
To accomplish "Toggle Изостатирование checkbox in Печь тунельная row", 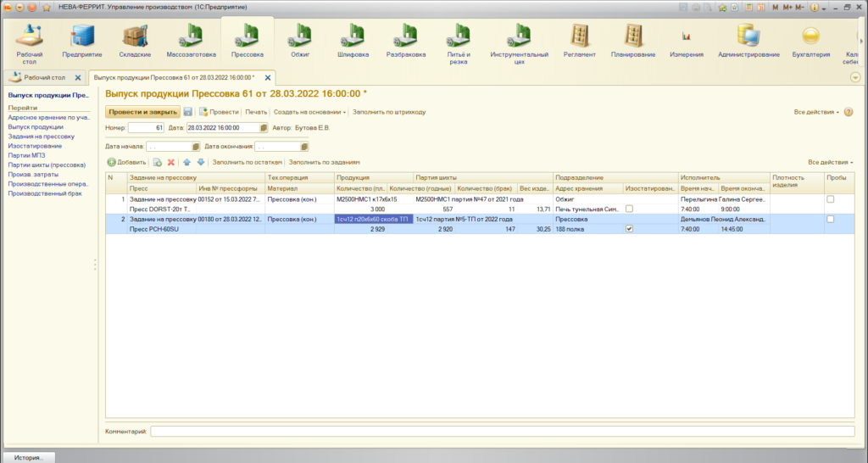I will [x=629, y=209].
